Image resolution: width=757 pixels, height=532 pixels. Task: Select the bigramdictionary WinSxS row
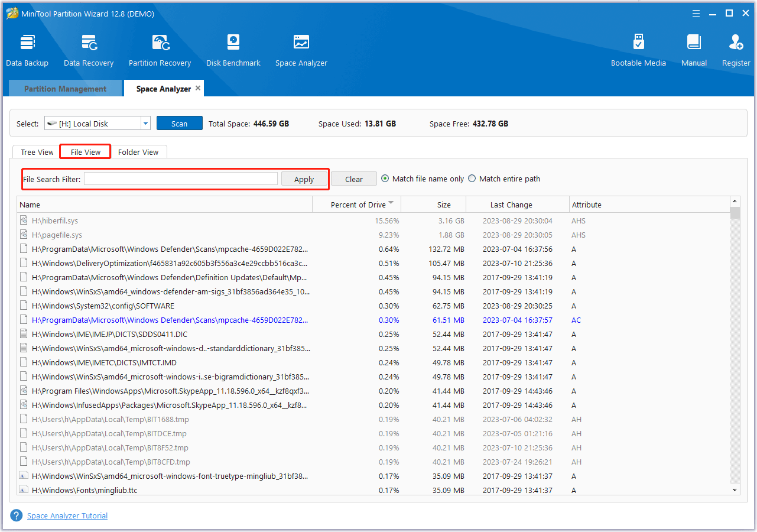[373, 377]
